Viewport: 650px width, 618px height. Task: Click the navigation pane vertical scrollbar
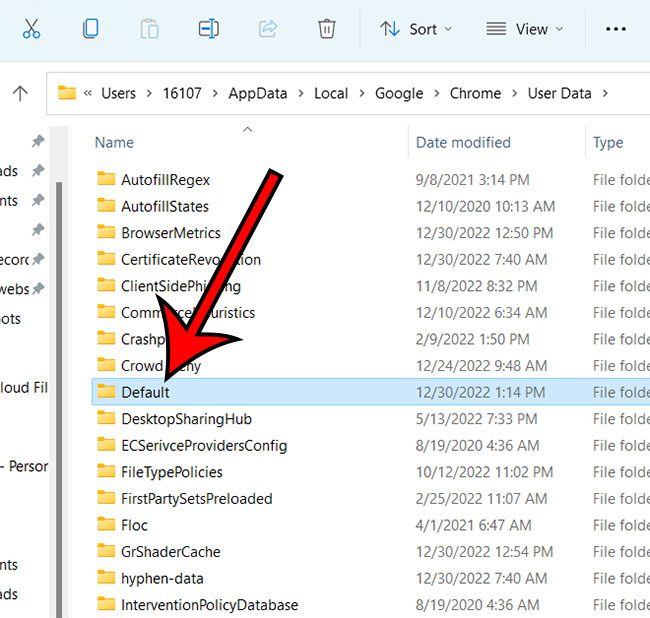(59, 400)
